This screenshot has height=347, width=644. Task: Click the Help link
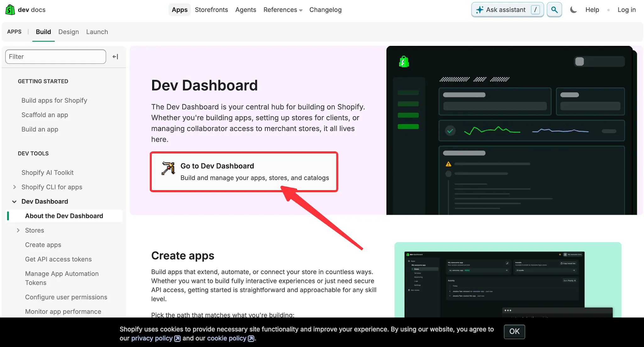click(x=592, y=10)
